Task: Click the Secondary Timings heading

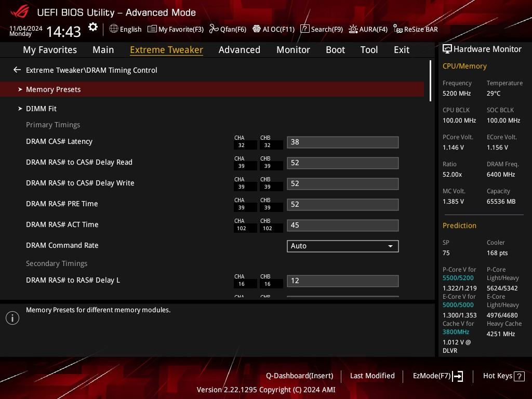Action: point(57,263)
